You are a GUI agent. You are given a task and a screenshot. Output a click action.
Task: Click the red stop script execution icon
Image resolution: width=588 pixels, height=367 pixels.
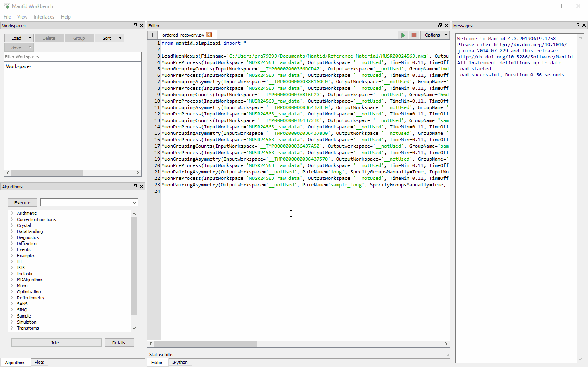tap(414, 35)
